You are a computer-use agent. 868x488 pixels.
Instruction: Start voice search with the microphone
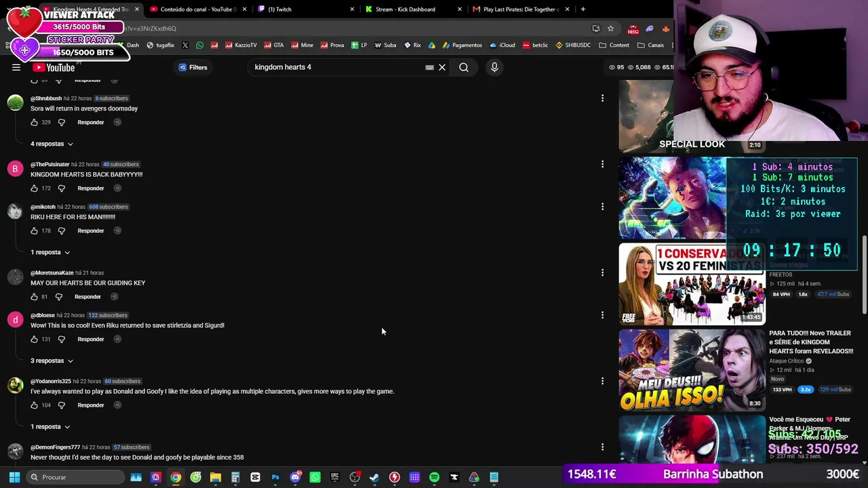click(x=494, y=67)
